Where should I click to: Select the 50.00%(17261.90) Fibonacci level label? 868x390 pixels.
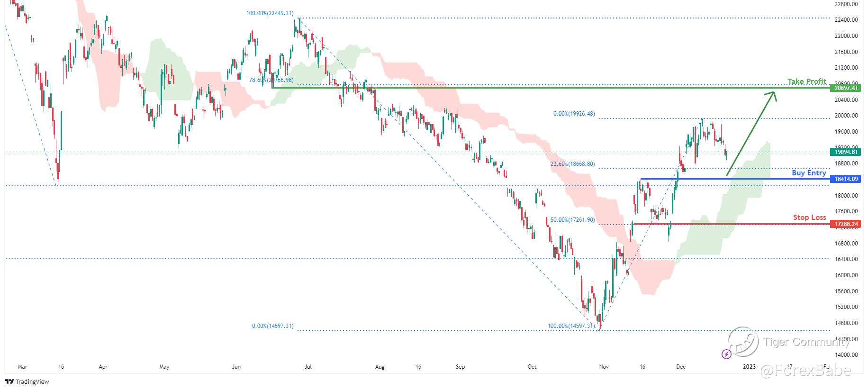pos(572,220)
